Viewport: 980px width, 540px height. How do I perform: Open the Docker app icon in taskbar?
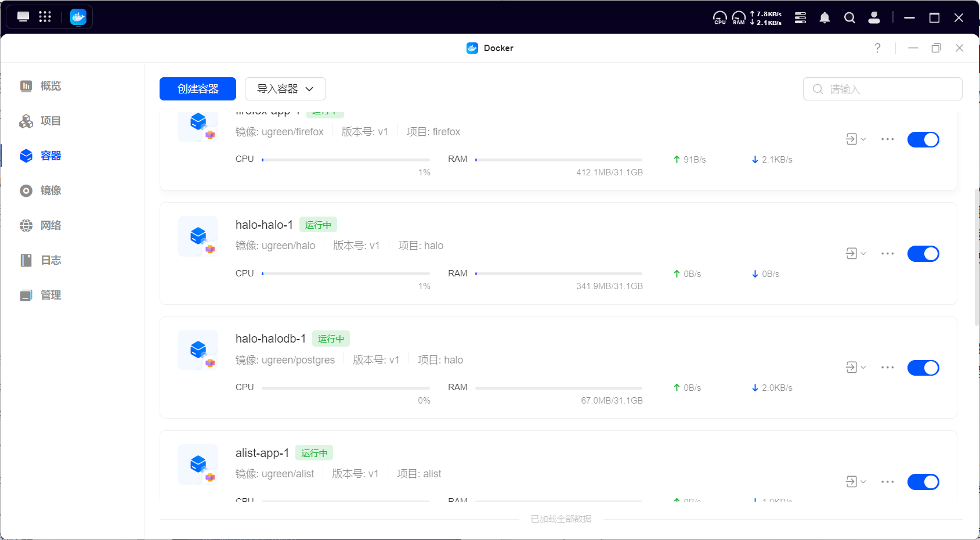[x=78, y=17]
